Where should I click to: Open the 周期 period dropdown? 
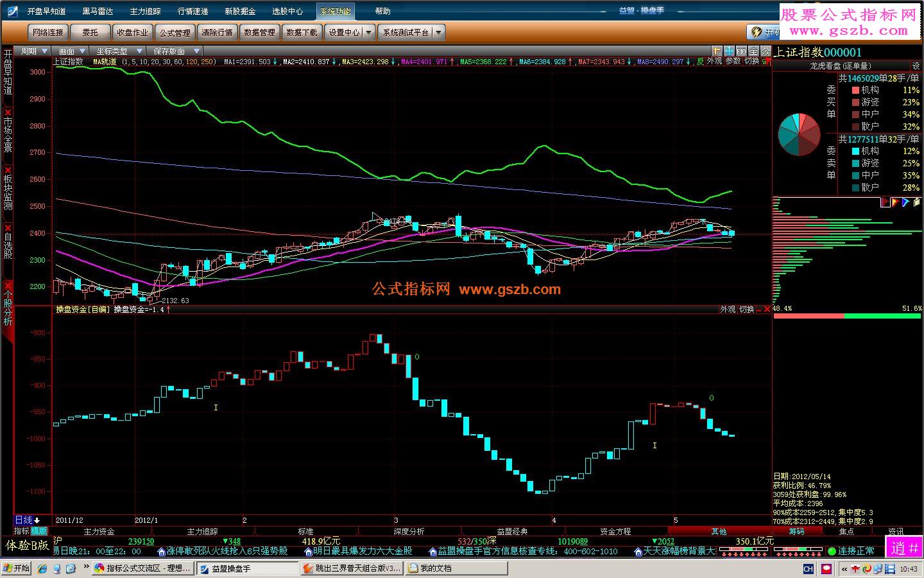tap(34, 51)
